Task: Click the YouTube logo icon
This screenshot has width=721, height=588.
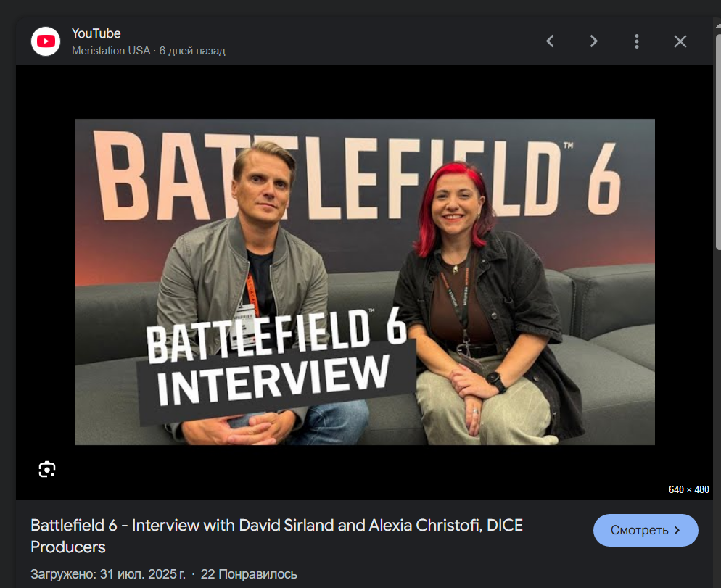Action: click(x=46, y=41)
